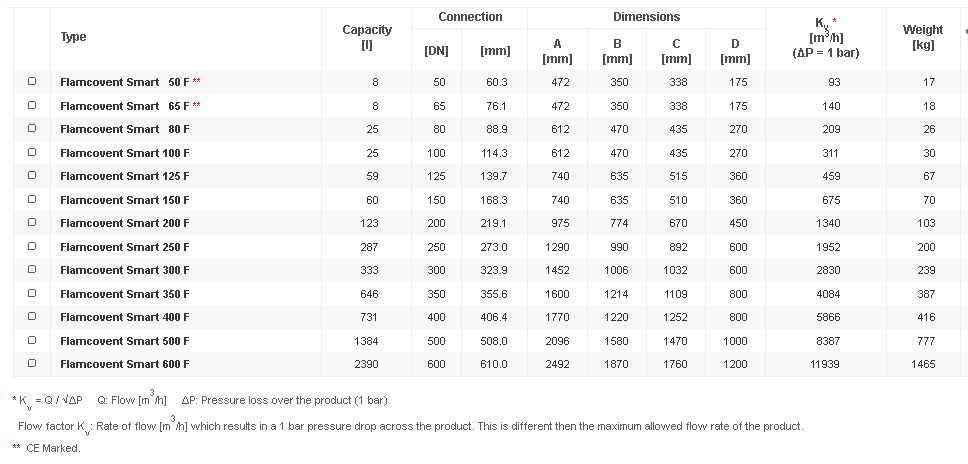Click the Connection column group header

click(470, 17)
